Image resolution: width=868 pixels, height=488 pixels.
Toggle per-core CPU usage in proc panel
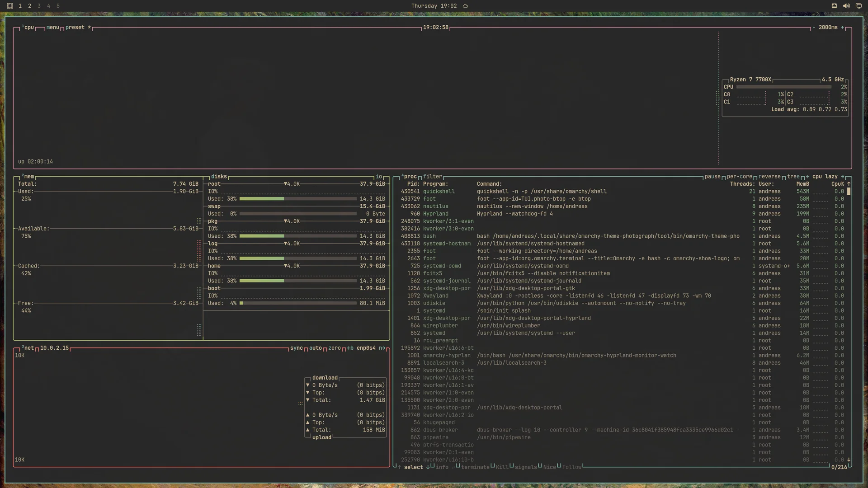(x=740, y=177)
